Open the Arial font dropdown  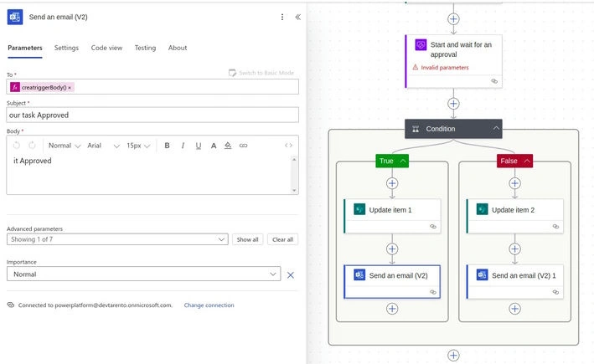[103, 146]
